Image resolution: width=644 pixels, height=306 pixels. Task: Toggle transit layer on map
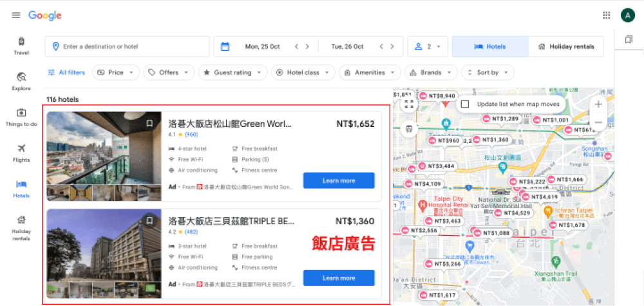[409, 128]
